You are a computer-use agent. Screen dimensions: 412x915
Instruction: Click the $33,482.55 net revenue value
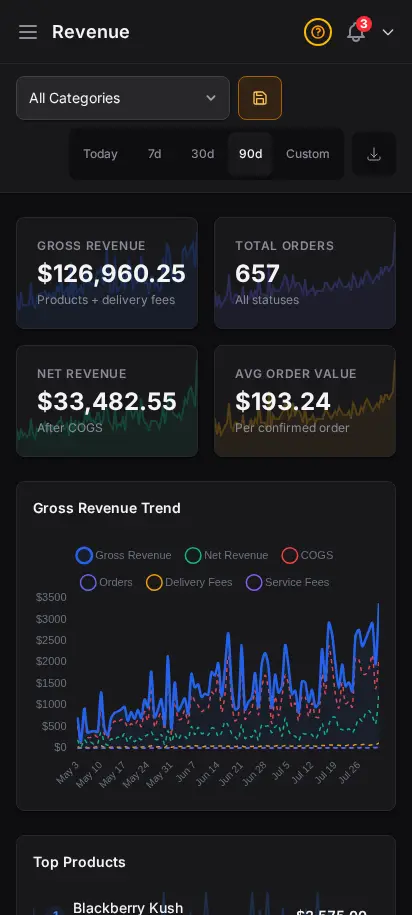107,401
